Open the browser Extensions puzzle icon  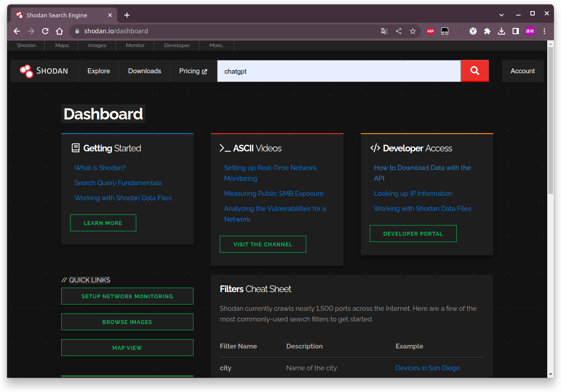487,31
